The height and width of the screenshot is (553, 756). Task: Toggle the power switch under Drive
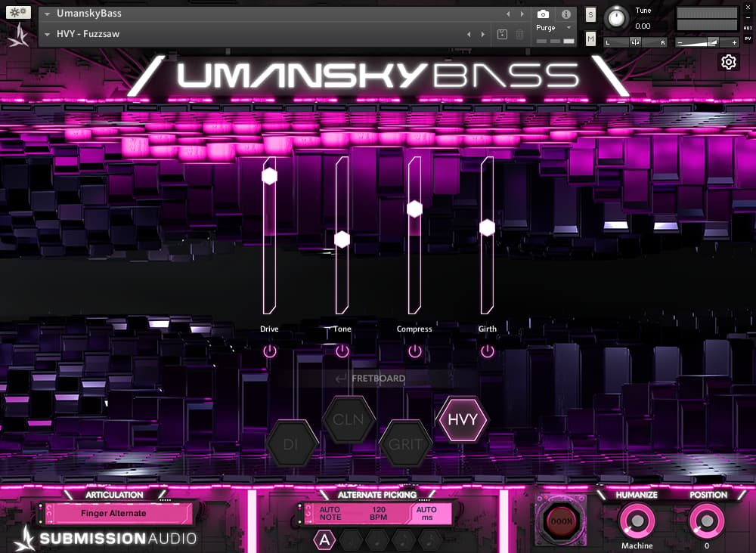tap(270, 351)
